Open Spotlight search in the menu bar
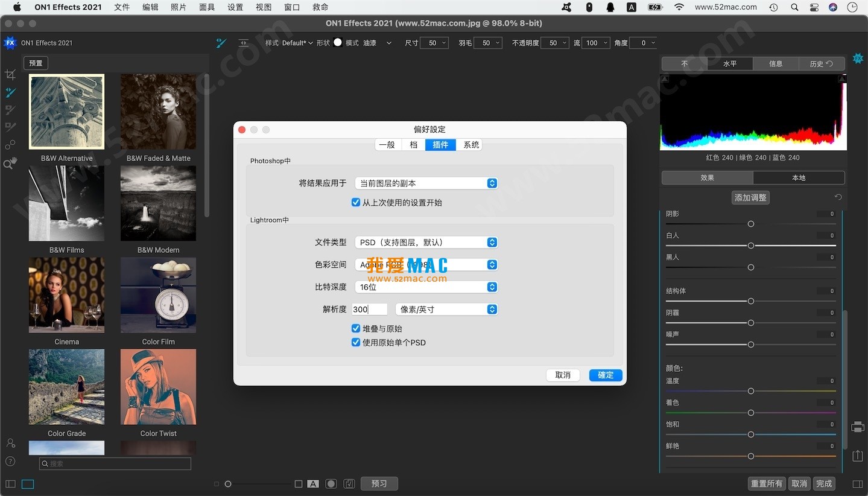Screen dimensions: 868x496 [x=794, y=7]
